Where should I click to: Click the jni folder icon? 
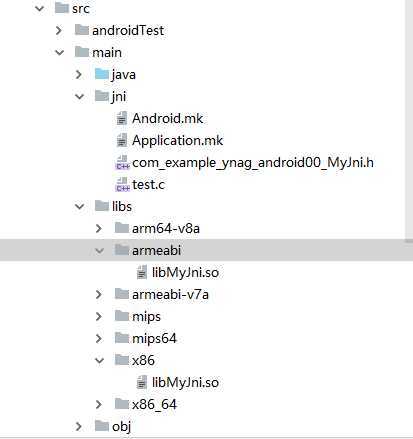click(102, 96)
